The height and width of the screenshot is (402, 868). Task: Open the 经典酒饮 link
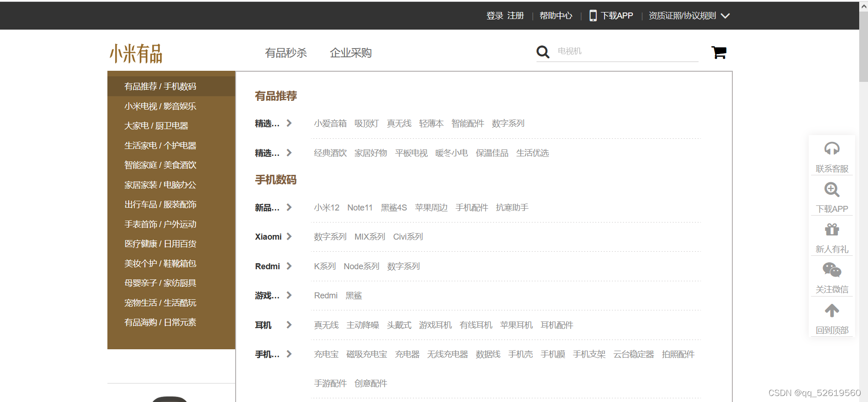coord(331,153)
